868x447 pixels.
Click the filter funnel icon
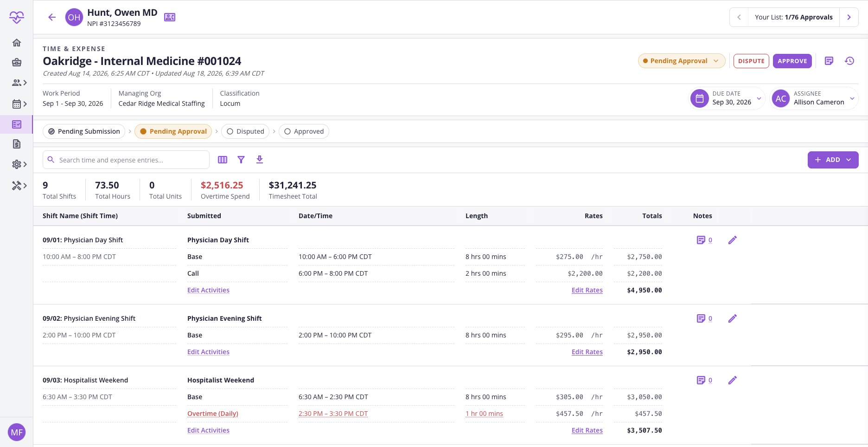click(241, 160)
